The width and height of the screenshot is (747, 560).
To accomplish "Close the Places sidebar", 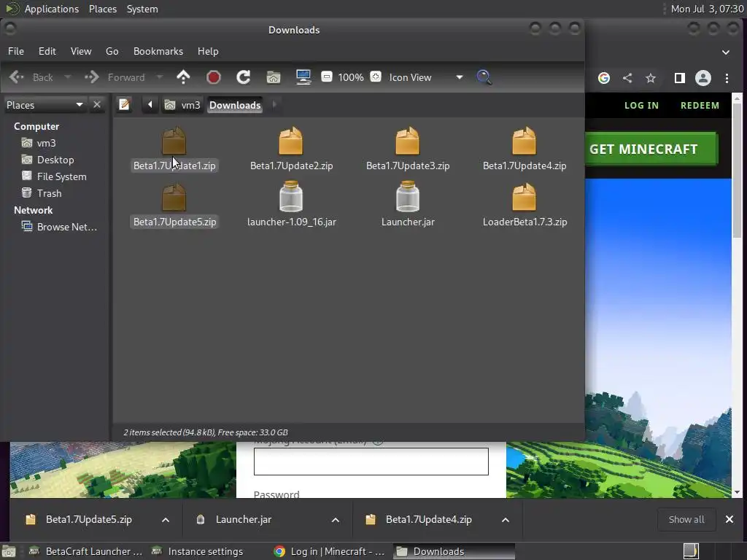I will click(x=97, y=104).
